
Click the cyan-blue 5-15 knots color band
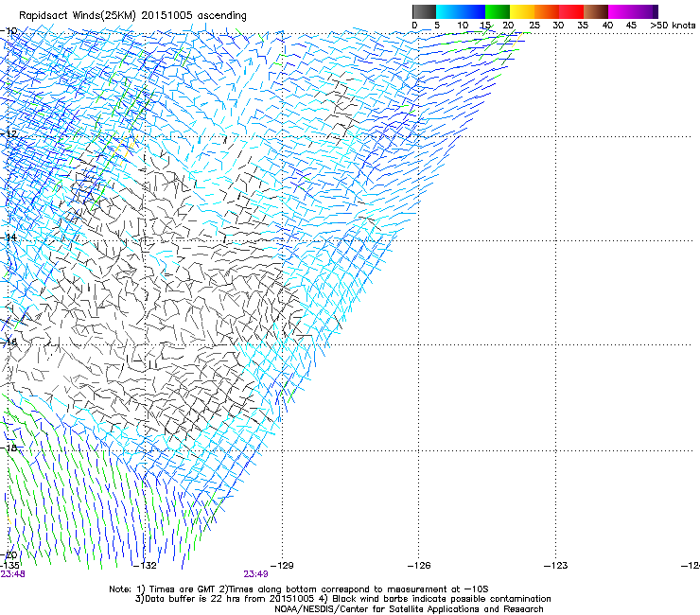tap(461, 11)
